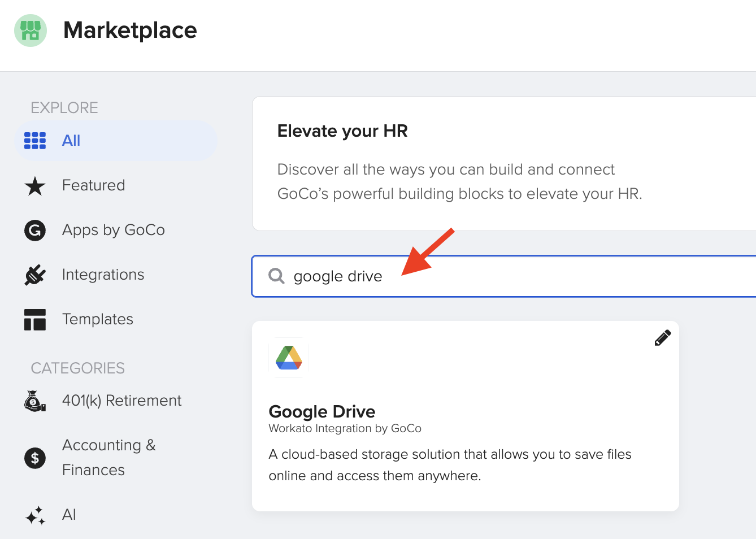
Task: Click the CATEGORIES section label
Action: coord(78,368)
